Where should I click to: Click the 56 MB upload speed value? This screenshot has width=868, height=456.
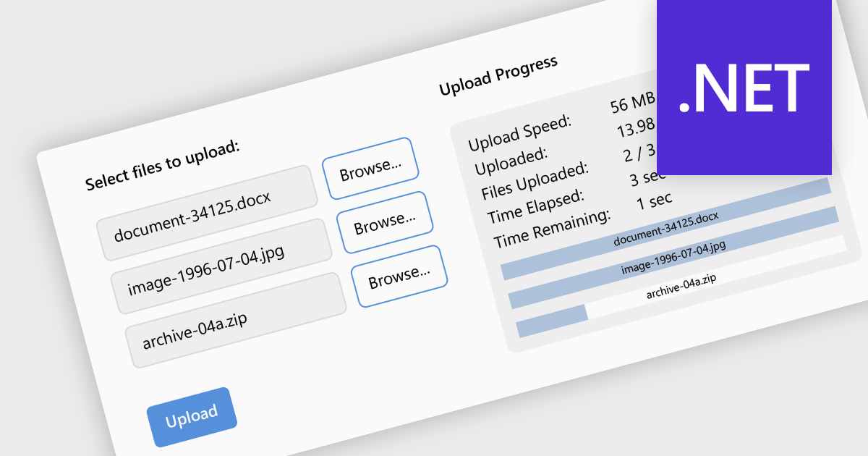(632, 104)
